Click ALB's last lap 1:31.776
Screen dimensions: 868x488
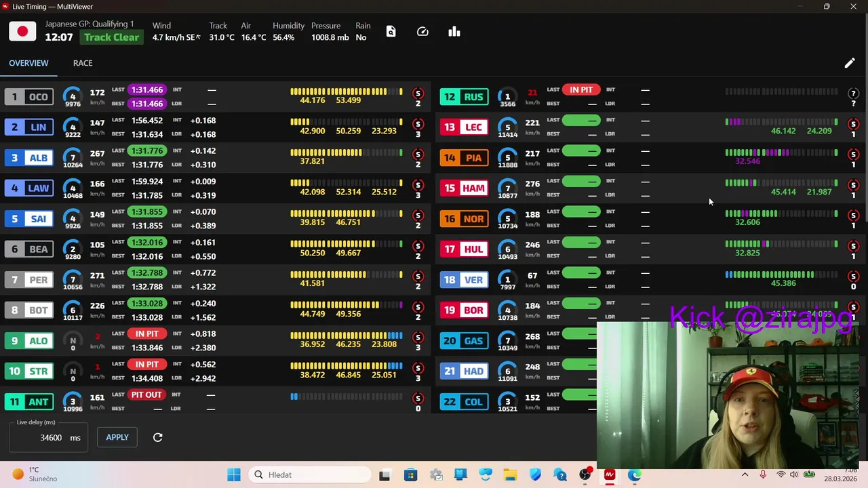click(x=146, y=150)
